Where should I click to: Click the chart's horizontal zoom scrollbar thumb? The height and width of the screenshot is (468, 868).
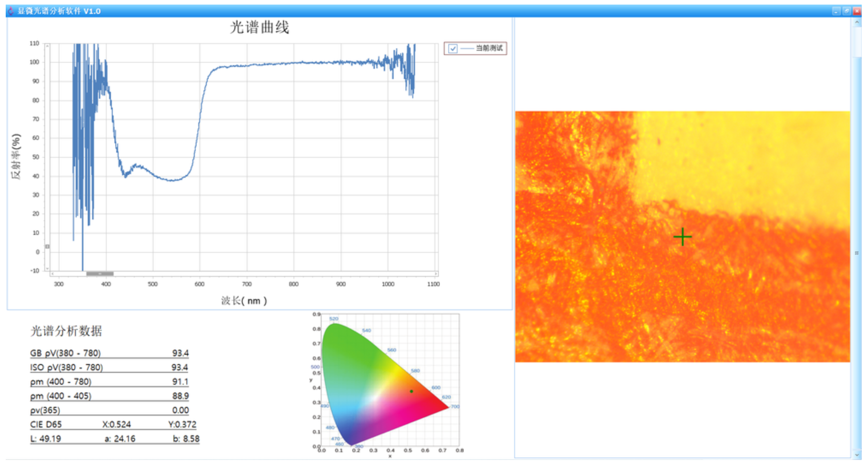(100, 274)
